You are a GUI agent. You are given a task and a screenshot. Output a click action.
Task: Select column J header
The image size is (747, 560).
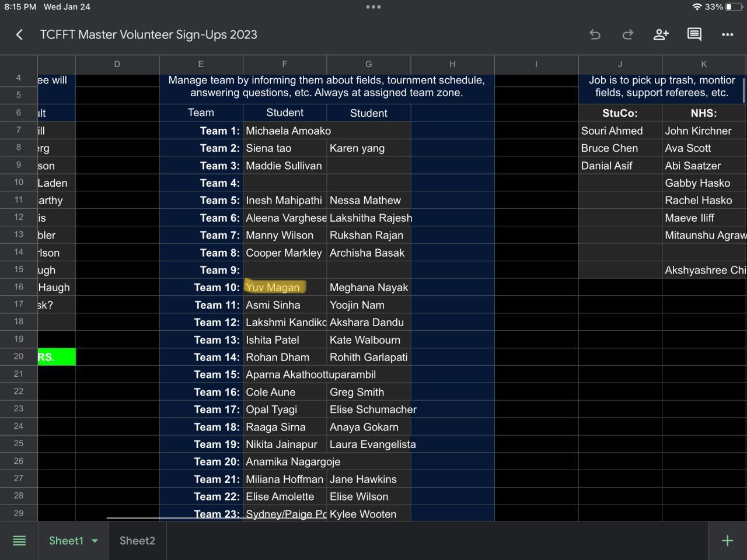pos(620,64)
